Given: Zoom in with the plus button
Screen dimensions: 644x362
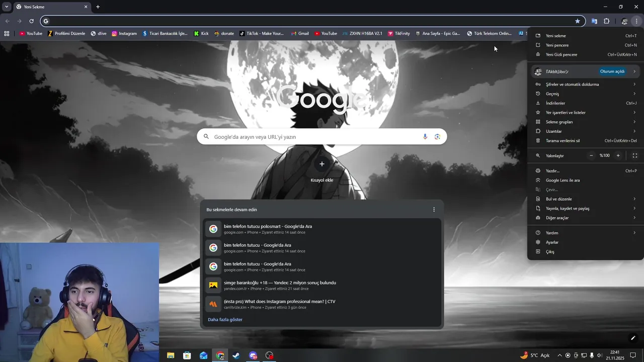Looking at the screenshot, I should click(x=618, y=155).
